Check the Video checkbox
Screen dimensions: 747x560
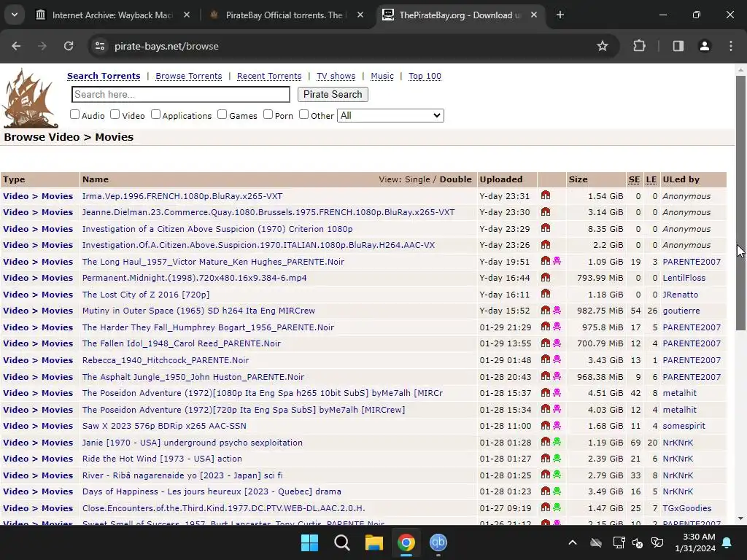tap(115, 114)
